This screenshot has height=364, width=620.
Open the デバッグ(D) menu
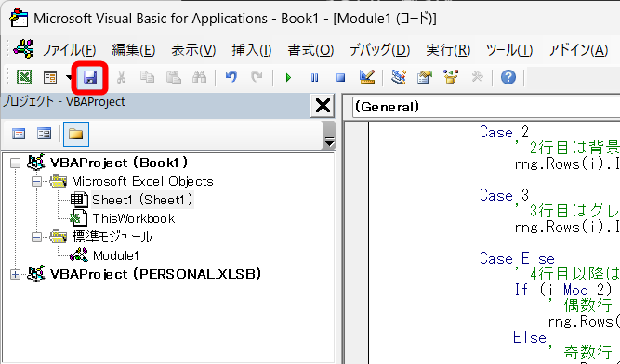(379, 50)
